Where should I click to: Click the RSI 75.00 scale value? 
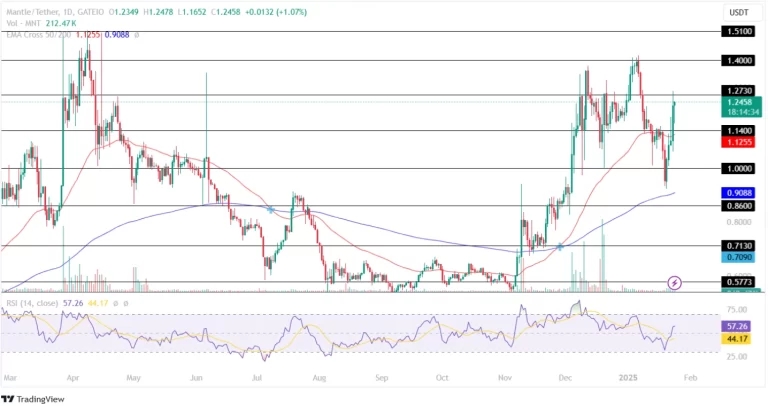[x=737, y=310]
